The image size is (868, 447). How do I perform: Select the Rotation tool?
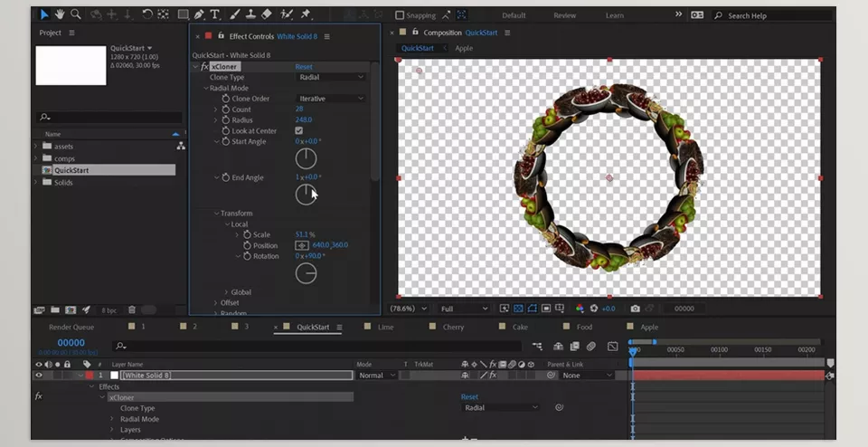coord(147,14)
